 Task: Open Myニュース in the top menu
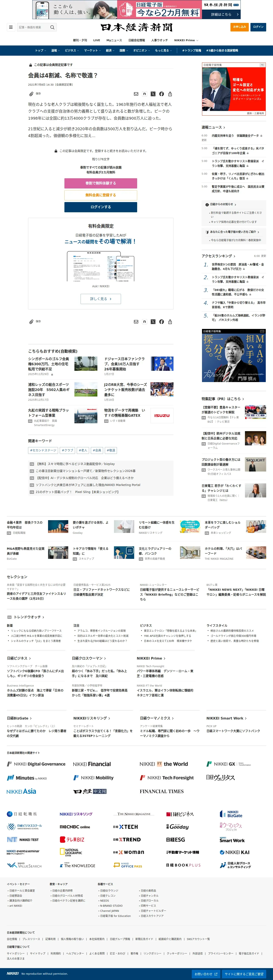tap(114, 40)
